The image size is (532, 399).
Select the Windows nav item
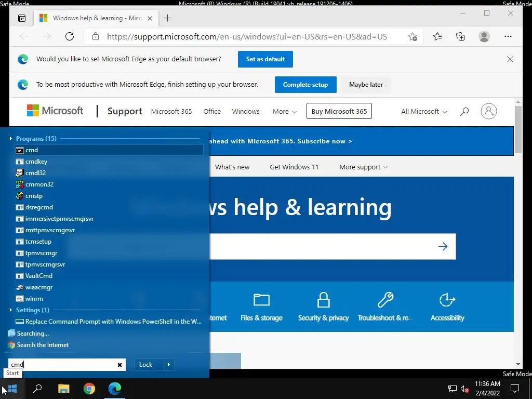click(246, 111)
